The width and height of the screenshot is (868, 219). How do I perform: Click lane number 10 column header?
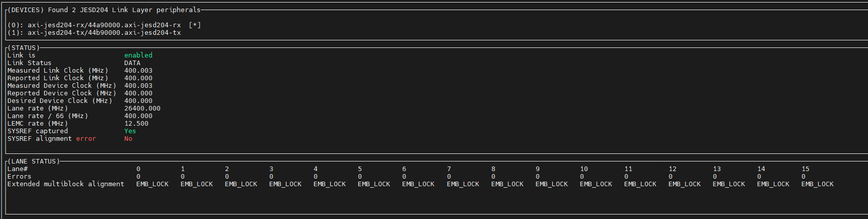click(x=584, y=169)
